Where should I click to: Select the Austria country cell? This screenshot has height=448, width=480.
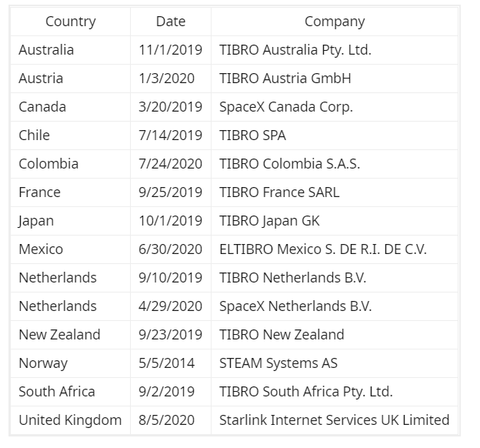(41, 79)
